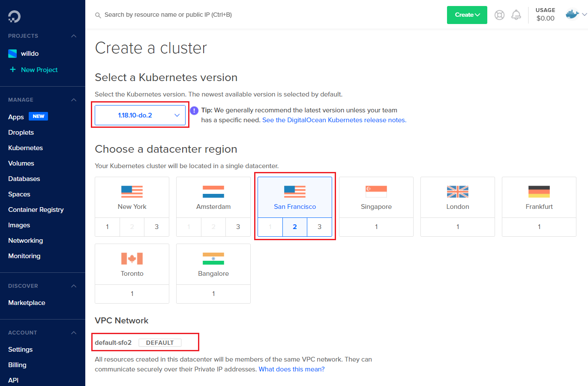588x386 pixels.
Task: Click the San Francisco flag icon
Action: (295, 192)
